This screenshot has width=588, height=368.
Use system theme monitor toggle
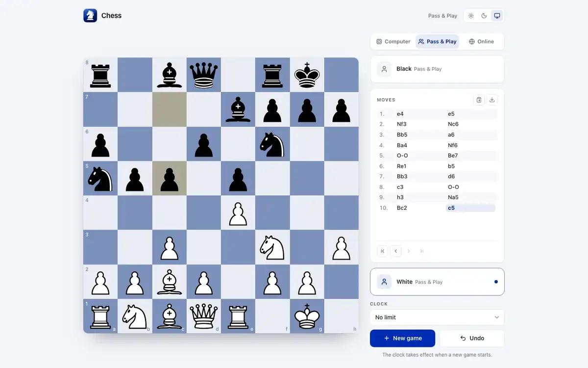coord(497,16)
